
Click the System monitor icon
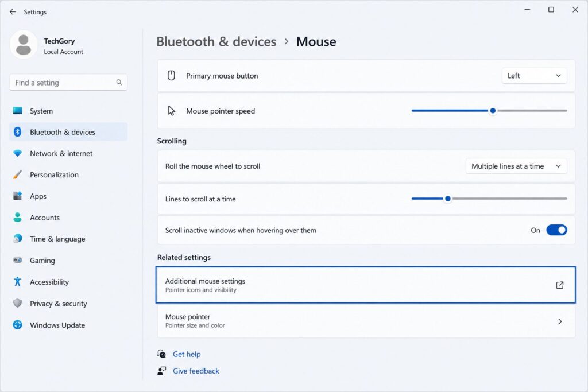(17, 111)
